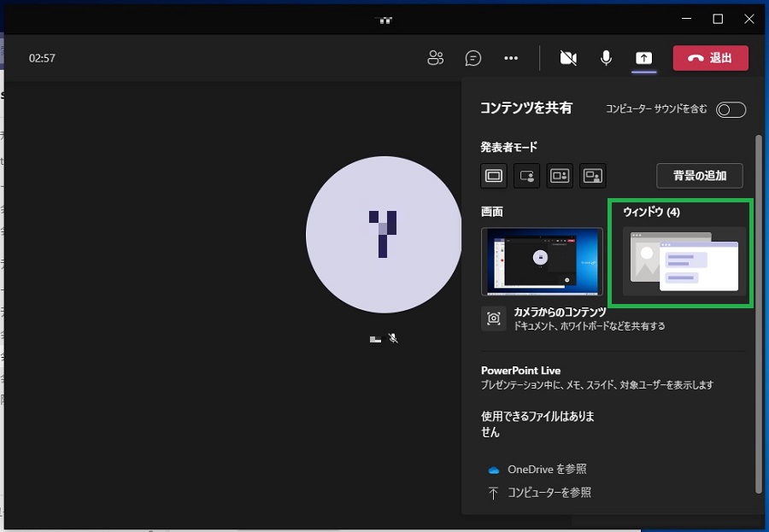
Task: Select the ウィンドウ (4) window thumbnail
Action: [684, 261]
